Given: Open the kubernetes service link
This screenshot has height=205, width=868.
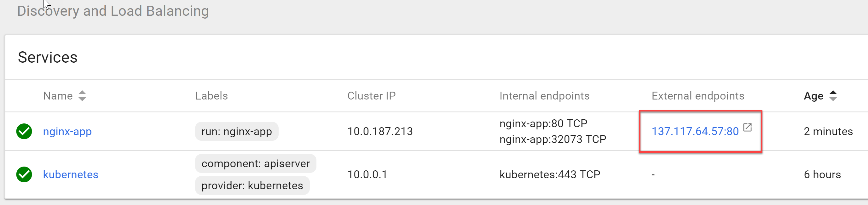Looking at the screenshot, I should coord(71,174).
